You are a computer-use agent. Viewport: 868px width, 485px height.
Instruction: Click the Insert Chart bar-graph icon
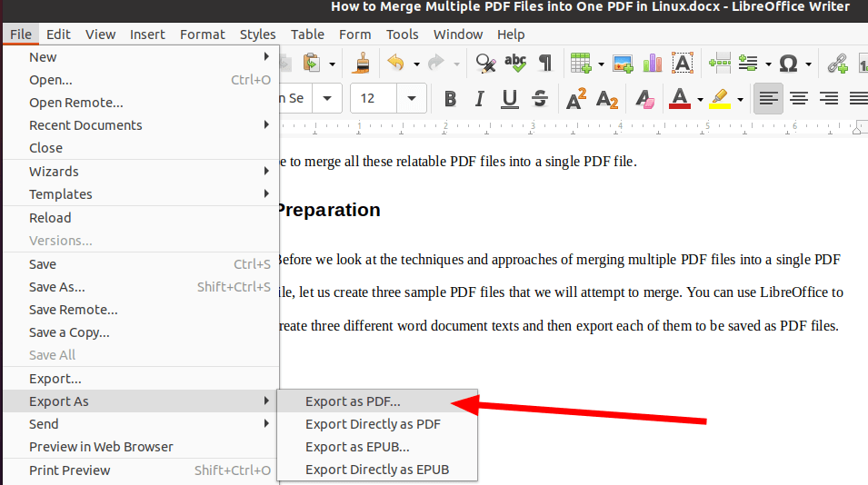pos(653,63)
